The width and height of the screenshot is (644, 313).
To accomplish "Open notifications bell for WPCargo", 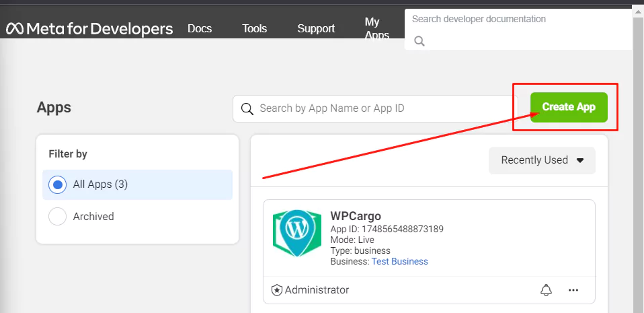I will pos(546,290).
